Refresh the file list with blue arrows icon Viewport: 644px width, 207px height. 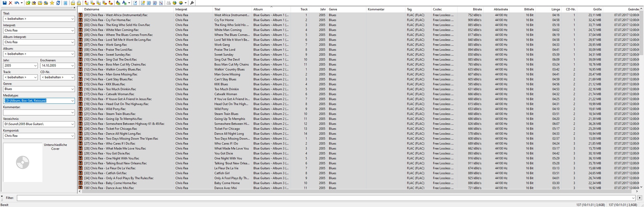(58, 3)
